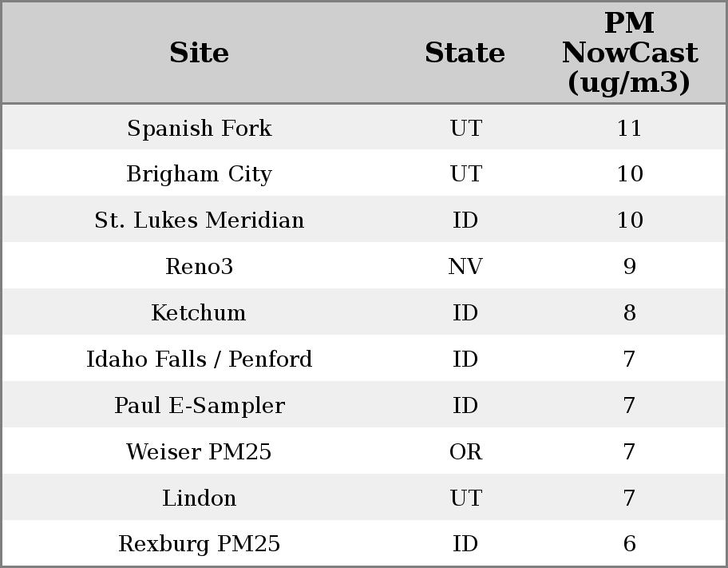Select the Reno3 site cell
Viewport: 728px width, 568px height.
200,267
